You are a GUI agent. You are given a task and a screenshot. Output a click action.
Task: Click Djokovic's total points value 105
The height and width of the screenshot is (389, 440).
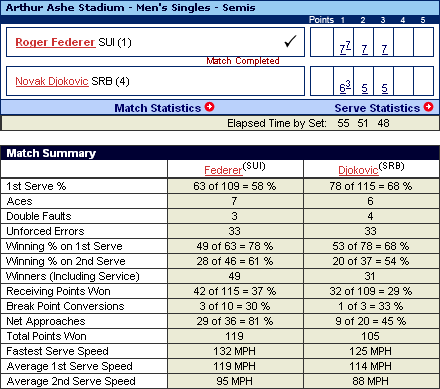(x=370, y=336)
